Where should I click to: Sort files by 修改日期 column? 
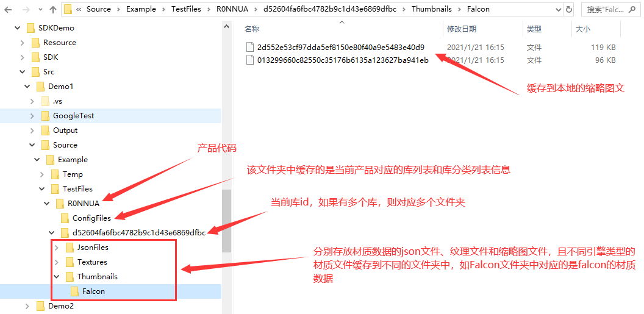pyautogui.click(x=462, y=29)
